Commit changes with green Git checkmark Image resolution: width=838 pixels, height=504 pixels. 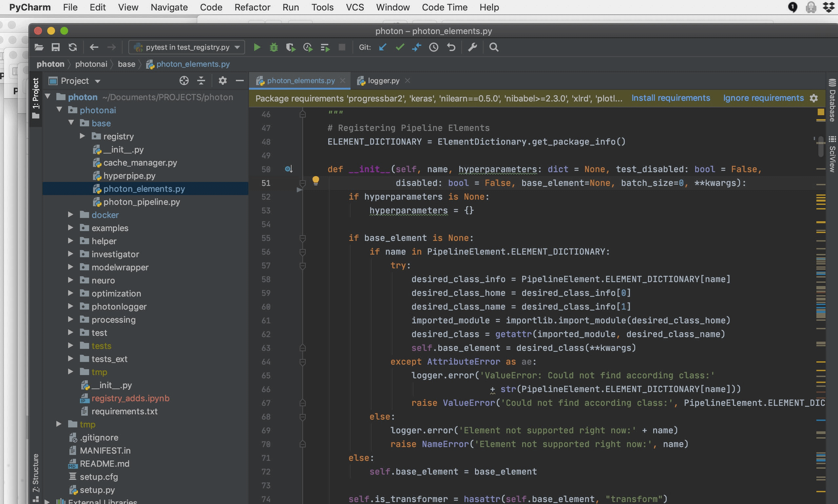coord(400,47)
